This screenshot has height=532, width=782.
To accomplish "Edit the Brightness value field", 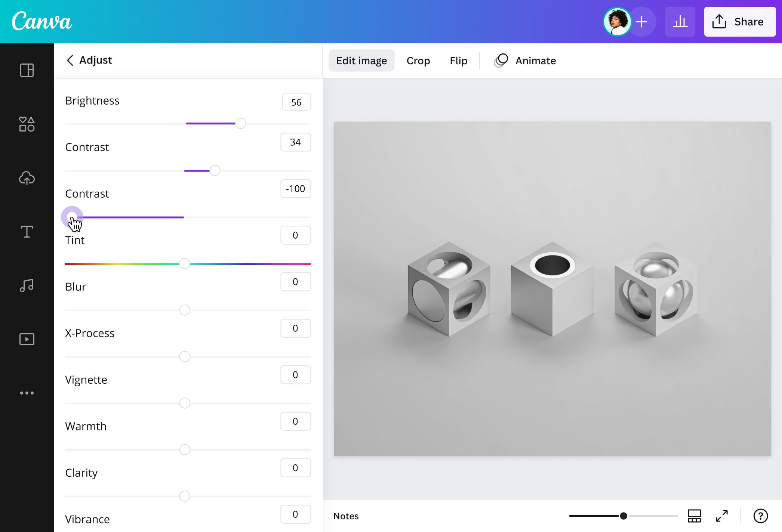I will pos(296,102).
